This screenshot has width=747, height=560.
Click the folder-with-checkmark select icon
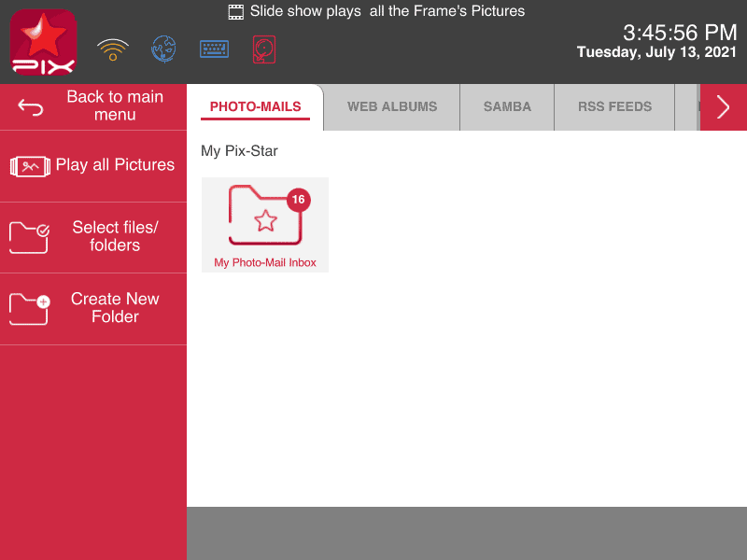pyautogui.click(x=29, y=237)
